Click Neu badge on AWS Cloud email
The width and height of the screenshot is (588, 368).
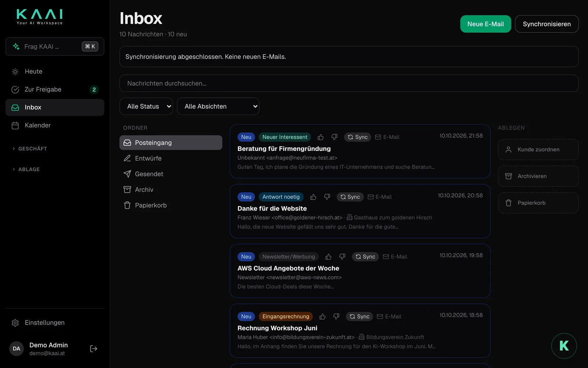coord(246,256)
